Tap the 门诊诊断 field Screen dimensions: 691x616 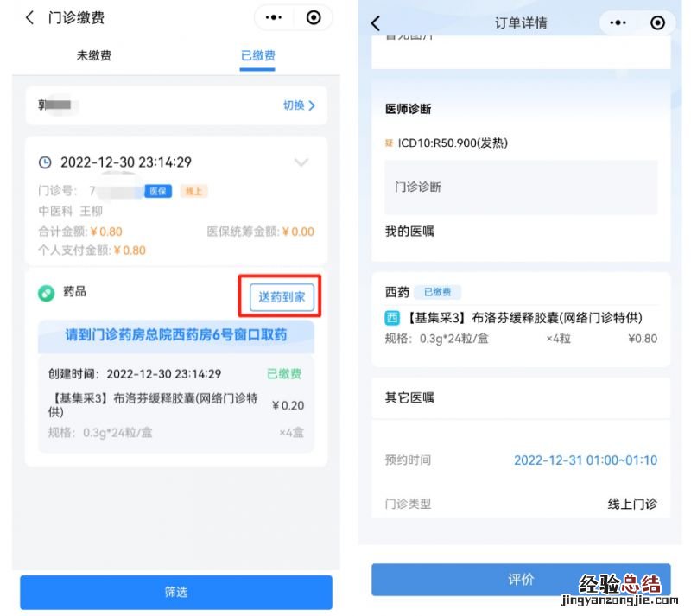[521, 187]
